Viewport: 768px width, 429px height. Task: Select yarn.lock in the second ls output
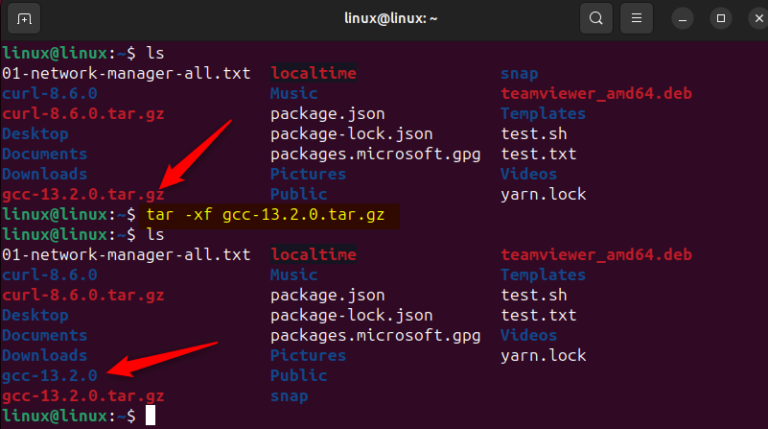click(543, 355)
